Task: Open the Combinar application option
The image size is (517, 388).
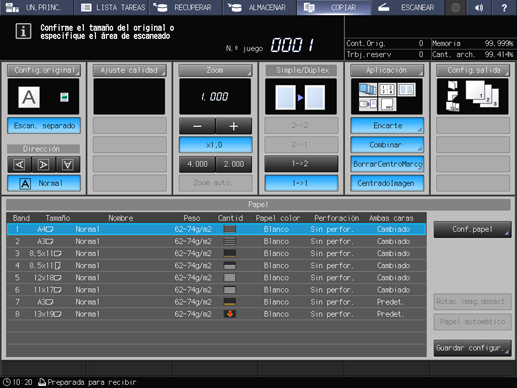Action: coord(387,145)
